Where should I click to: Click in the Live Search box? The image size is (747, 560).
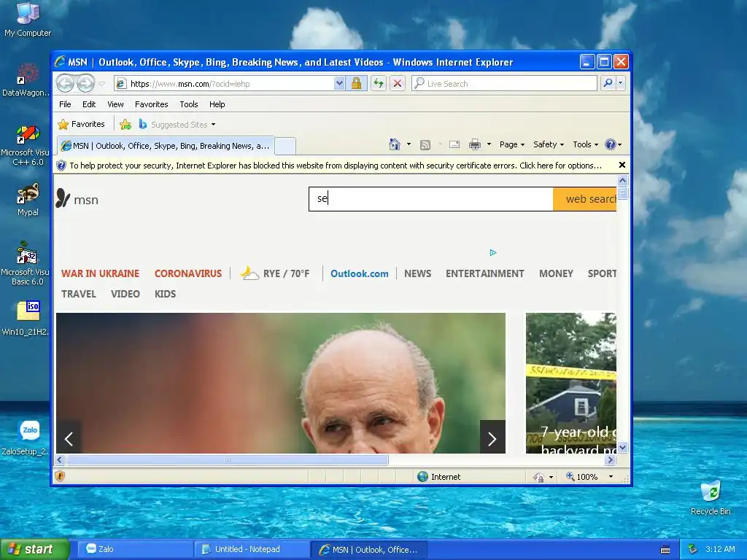505,83
